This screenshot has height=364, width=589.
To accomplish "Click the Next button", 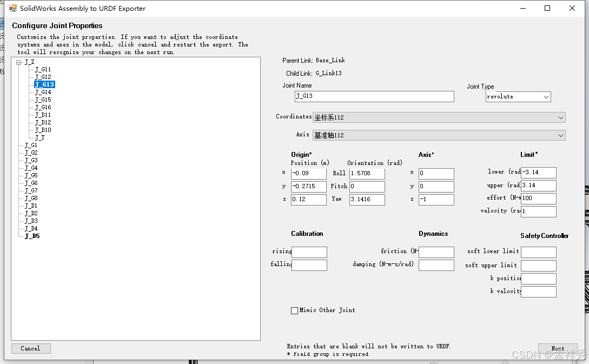I will (558, 349).
